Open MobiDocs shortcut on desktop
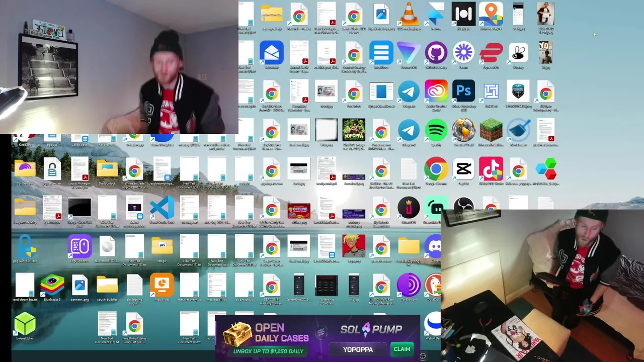This screenshot has width=644, height=362. click(x=381, y=53)
